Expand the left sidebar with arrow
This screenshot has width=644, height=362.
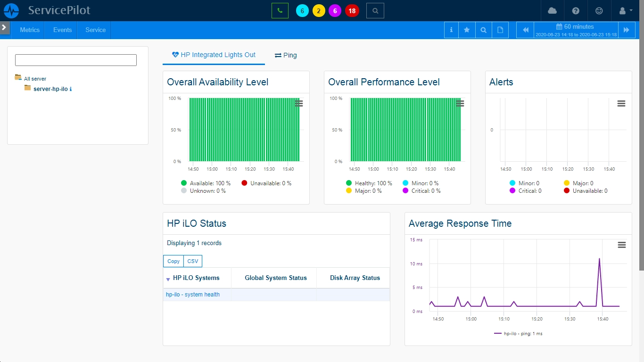[x=5, y=28]
